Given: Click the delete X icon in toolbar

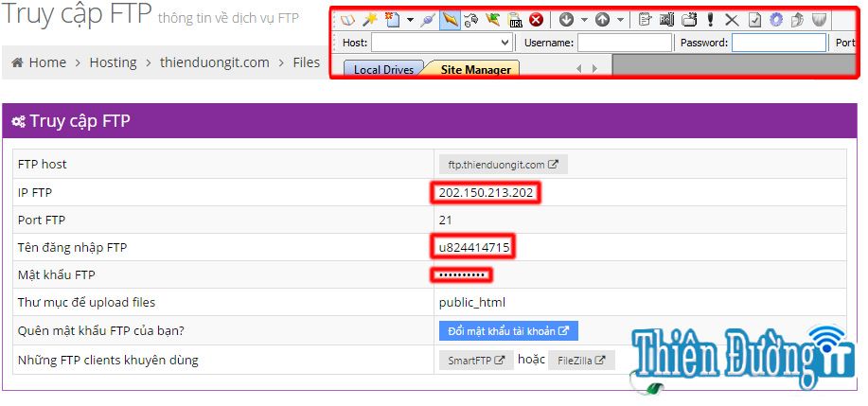Looking at the screenshot, I should [x=732, y=19].
